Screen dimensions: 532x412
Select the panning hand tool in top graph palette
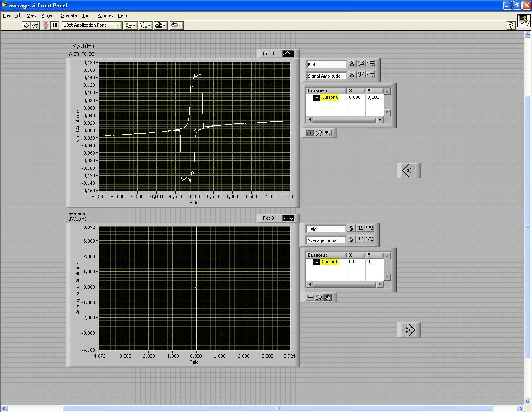[328, 133]
